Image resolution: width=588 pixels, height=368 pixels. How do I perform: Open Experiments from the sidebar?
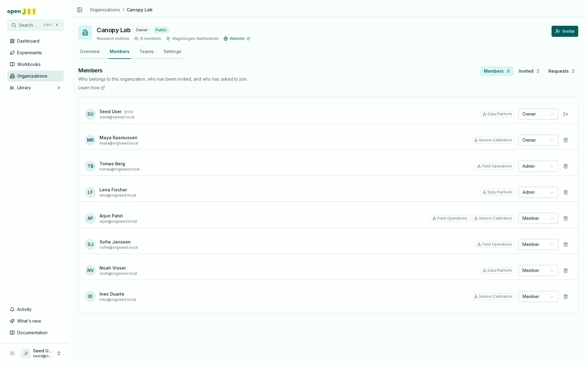(36, 53)
